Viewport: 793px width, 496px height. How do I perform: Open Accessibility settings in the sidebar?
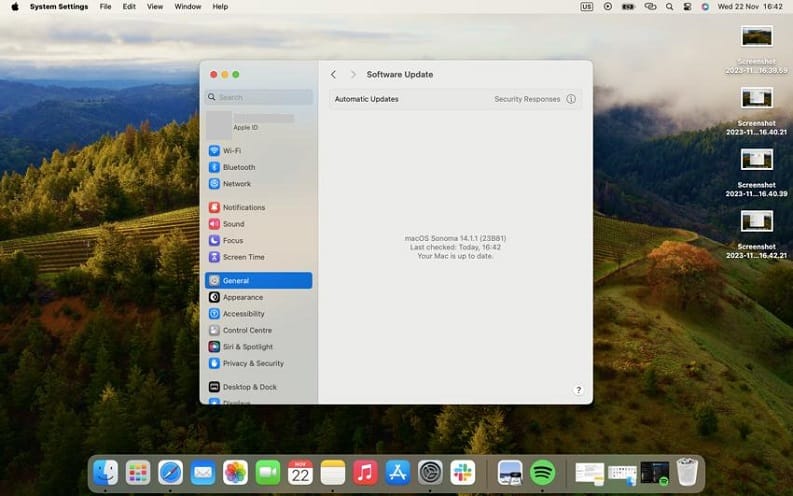point(258,314)
